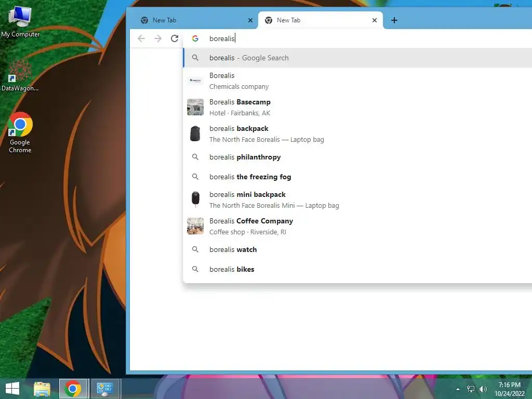This screenshot has width=532, height=399.
Task: Select the 'borealis backpack' suggestion
Action: coord(357,134)
